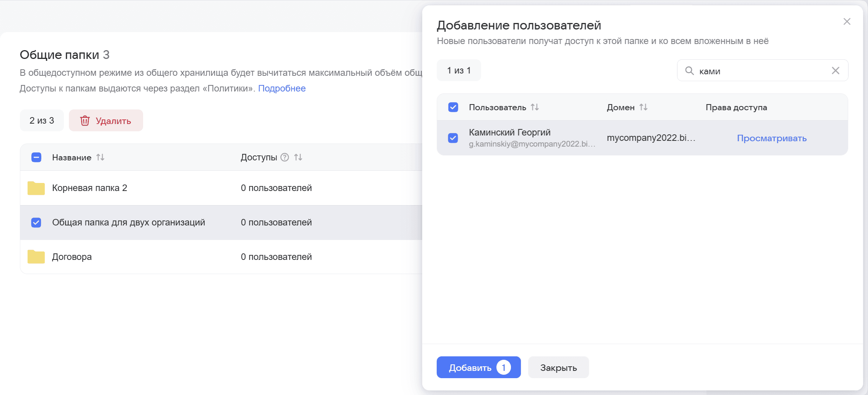Click the Добавить button
The width and height of the screenshot is (868, 395).
click(x=478, y=367)
